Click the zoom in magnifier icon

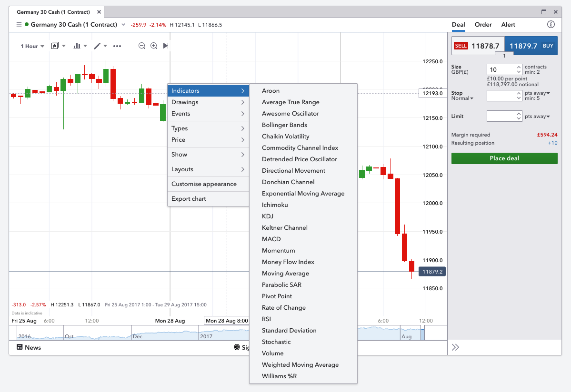pos(154,46)
